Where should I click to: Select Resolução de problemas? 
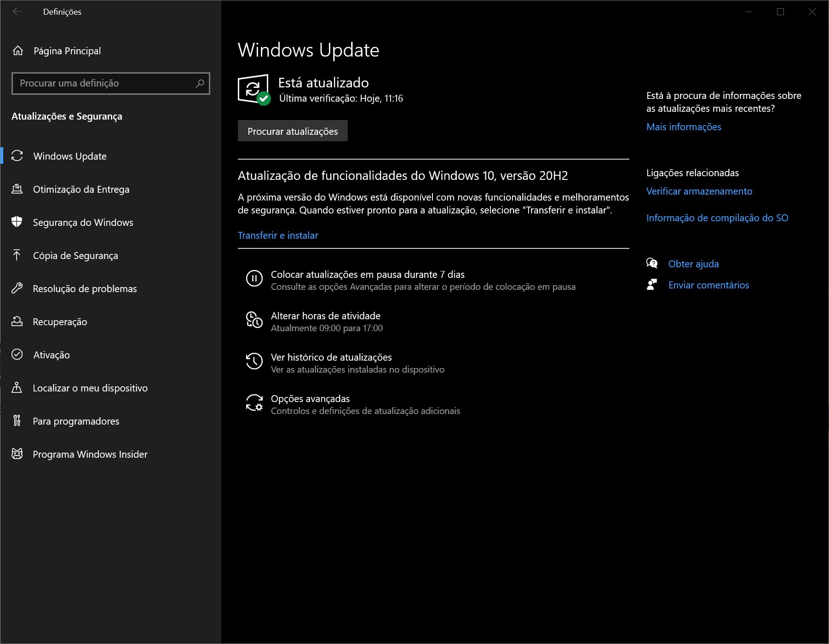110,288
